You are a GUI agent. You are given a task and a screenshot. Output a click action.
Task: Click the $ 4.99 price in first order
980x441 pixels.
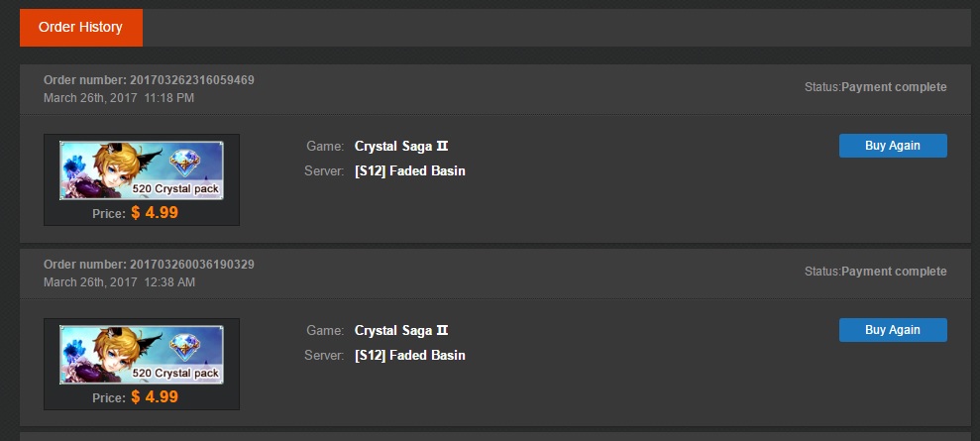point(155,212)
